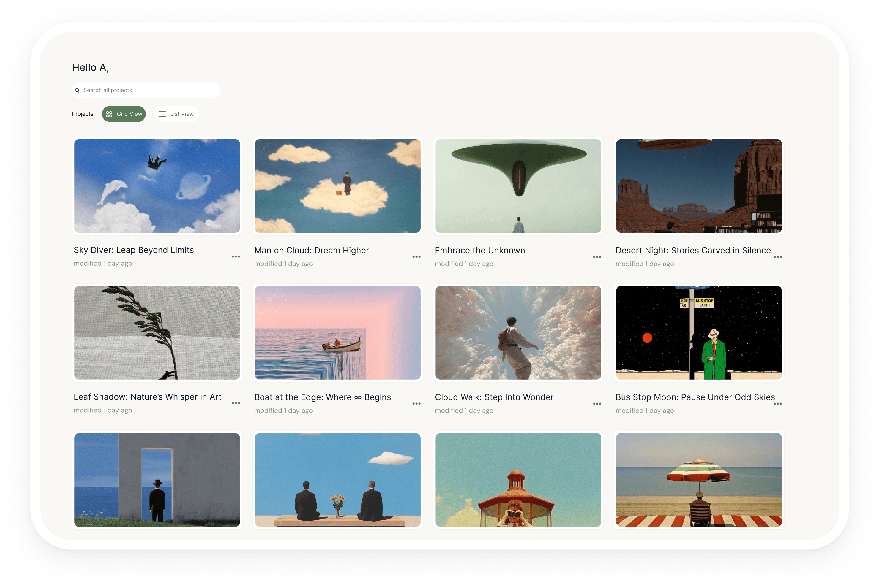Image resolution: width=879 pixels, height=588 pixels.
Task: Open more options for Embrace the Unknown
Action: click(597, 257)
